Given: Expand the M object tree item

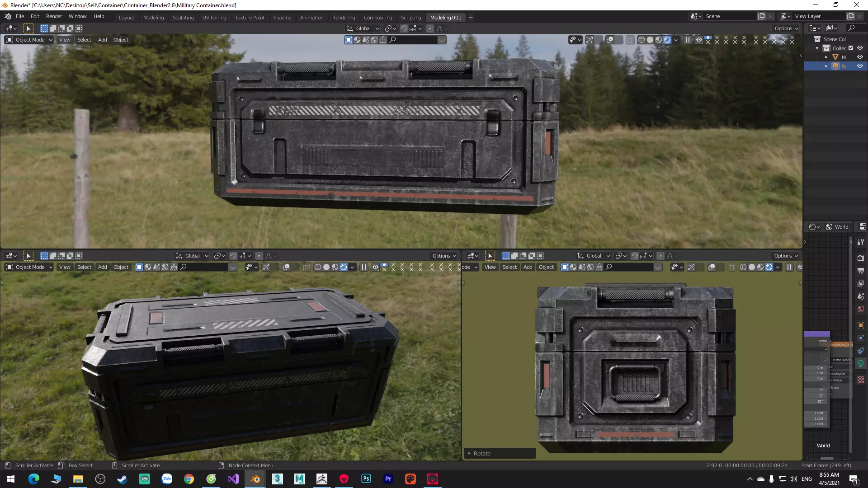Looking at the screenshot, I should click(x=826, y=57).
